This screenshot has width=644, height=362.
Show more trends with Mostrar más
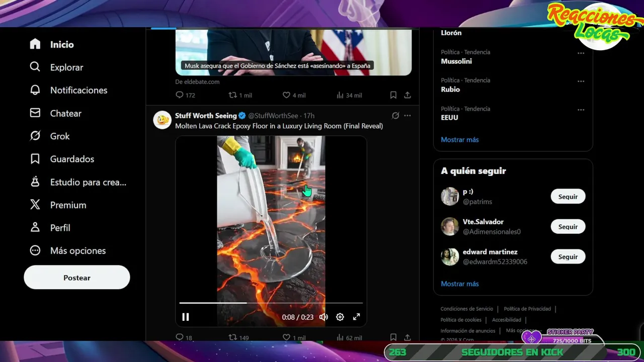tap(460, 140)
